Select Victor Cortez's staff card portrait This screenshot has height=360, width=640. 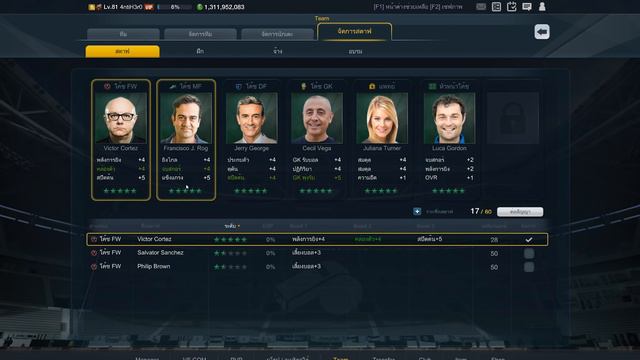120,118
